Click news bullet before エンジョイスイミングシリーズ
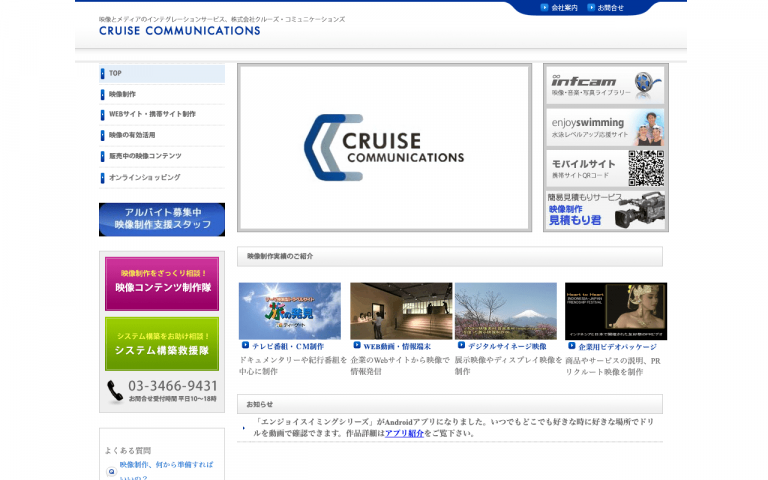Viewport: 768px width, 480px height. [244, 428]
